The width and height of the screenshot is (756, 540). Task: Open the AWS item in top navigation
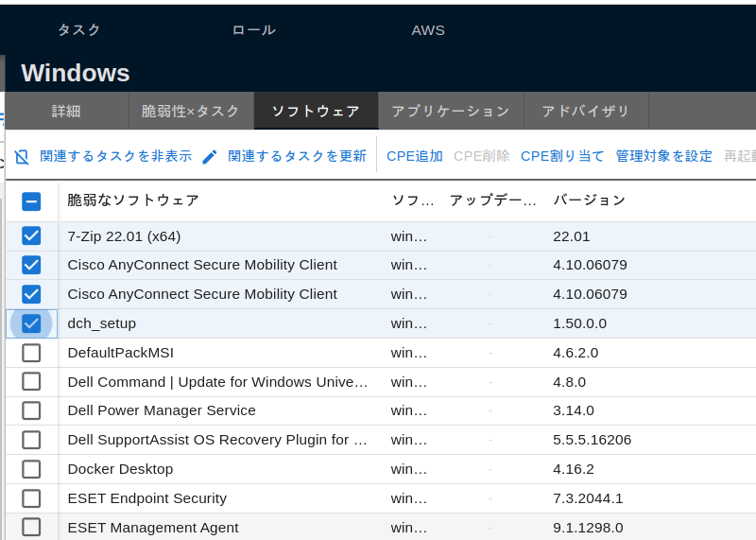428,30
